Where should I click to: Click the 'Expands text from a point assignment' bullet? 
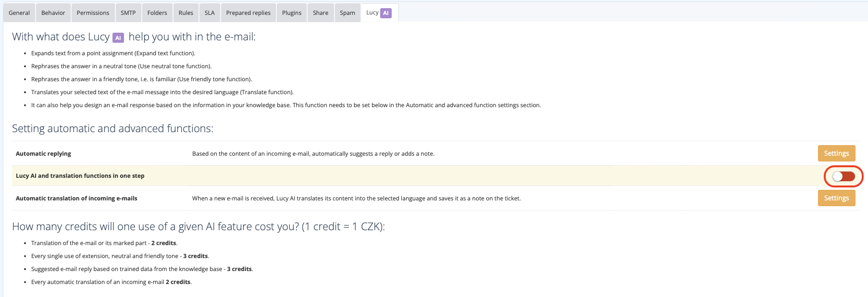click(x=113, y=53)
